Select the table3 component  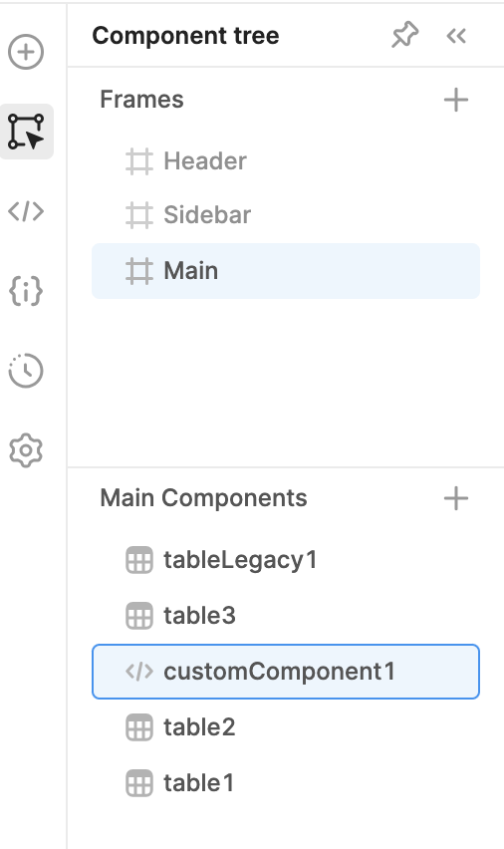pos(286,616)
